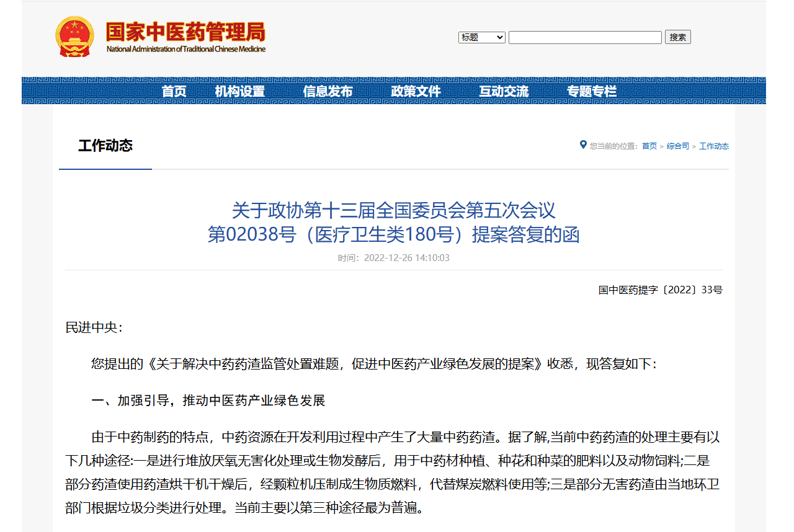Click the location pin icon in breadcrumb
Screen dimensions: 794x532
click(x=583, y=145)
